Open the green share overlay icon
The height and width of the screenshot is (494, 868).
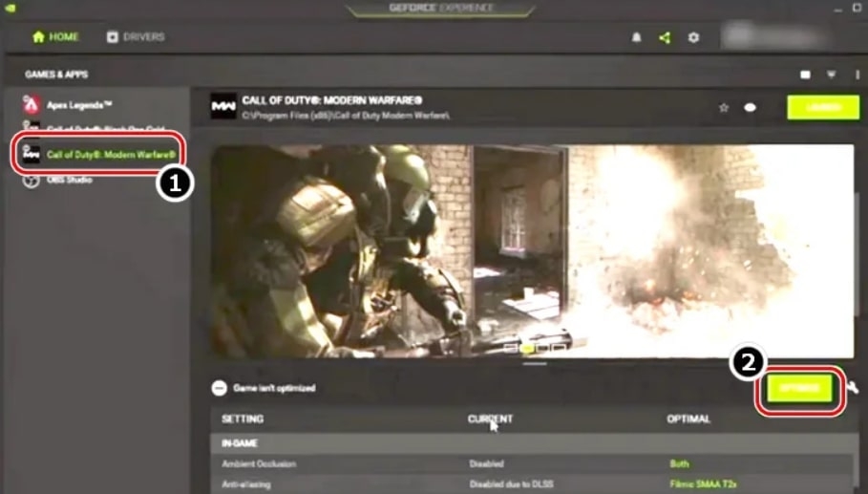pyautogui.click(x=665, y=37)
